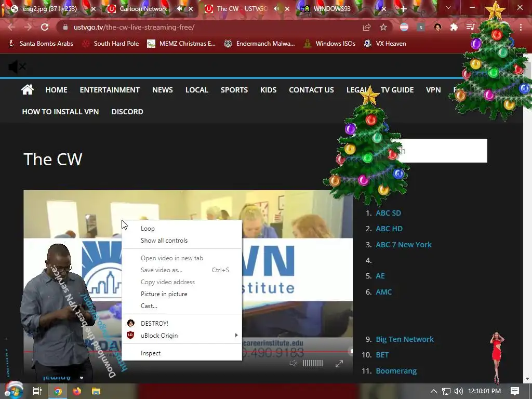Open File Explorer from the taskbar
Screen dimensions: 532x399
(x=96, y=391)
